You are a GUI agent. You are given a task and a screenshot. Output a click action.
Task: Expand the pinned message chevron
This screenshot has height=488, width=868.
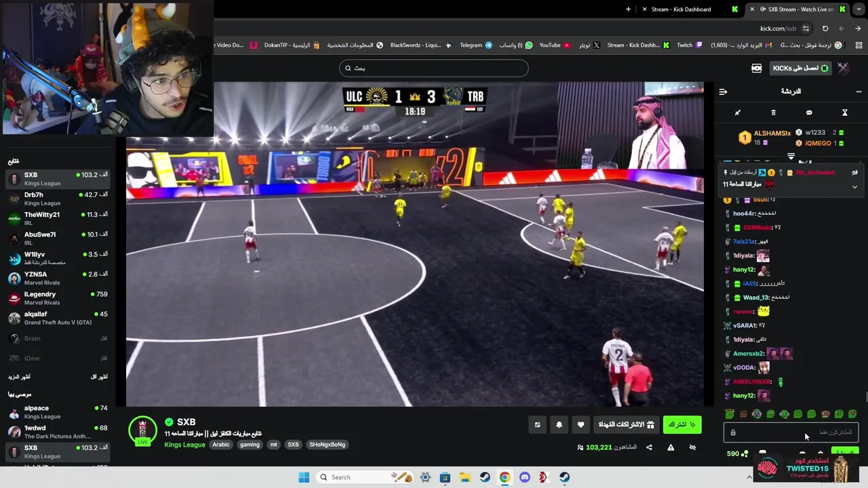(854, 186)
